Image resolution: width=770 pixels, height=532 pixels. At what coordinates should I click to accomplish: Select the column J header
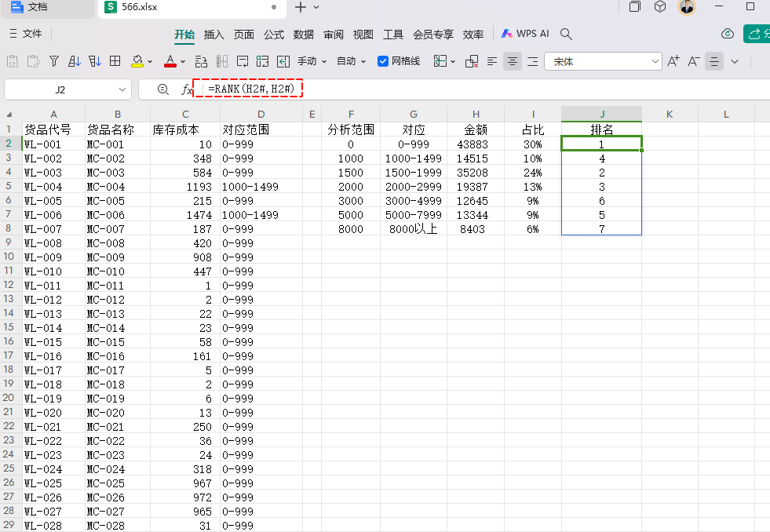(601, 114)
